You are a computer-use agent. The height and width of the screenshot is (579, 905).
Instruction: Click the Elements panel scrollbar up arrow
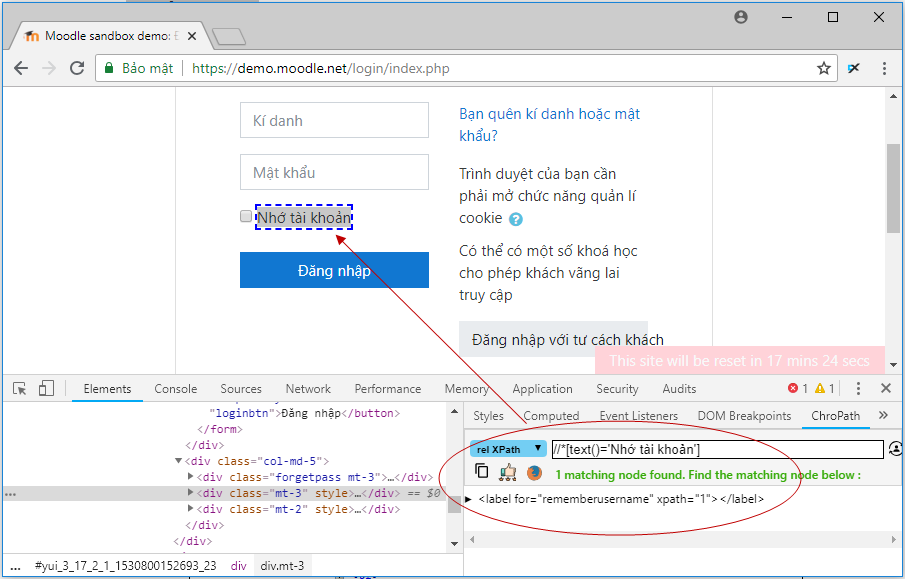454,412
